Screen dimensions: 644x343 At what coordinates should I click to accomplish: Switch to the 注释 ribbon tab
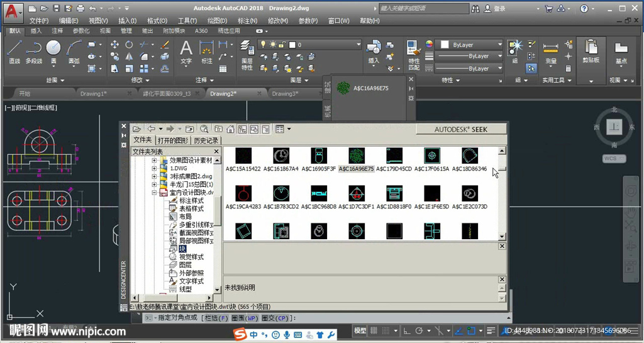click(x=57, y=31)
